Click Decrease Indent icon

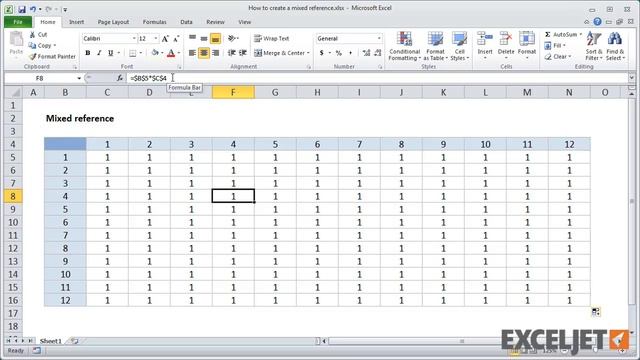(231, 53)
